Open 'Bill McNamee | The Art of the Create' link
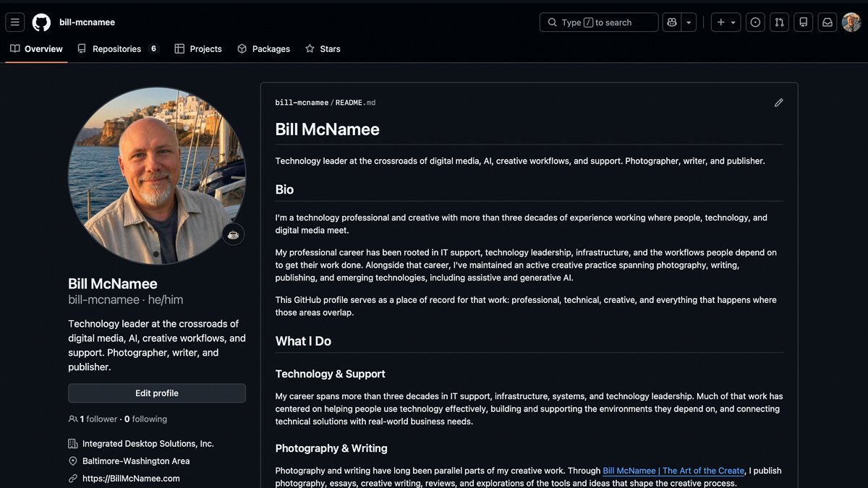This screenshot has height=488, width=868. (673, 471)
